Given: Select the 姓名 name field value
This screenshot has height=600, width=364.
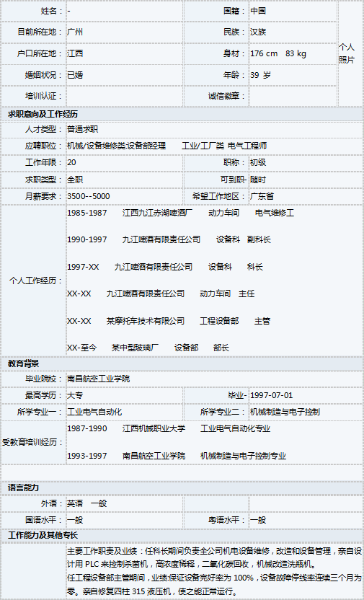Looking at the screenshot, I should tap(125, 11).
